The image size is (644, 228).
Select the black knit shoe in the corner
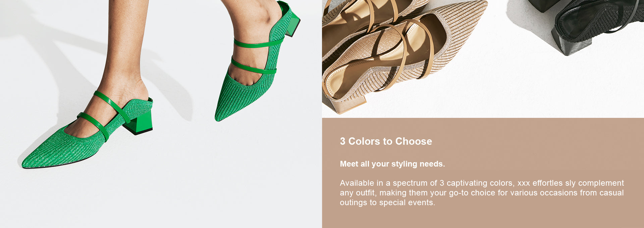(x=587, y=24)
